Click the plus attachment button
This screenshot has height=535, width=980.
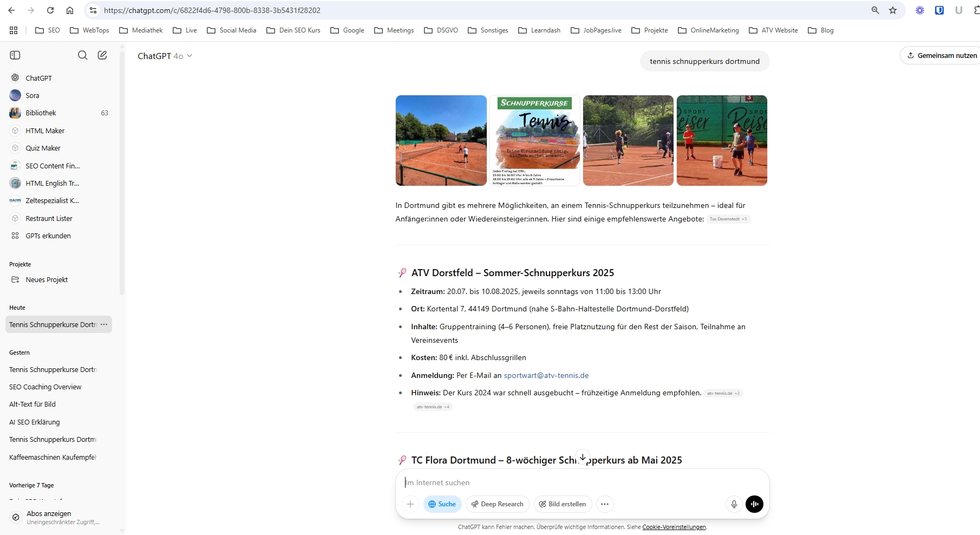[410, 504]
